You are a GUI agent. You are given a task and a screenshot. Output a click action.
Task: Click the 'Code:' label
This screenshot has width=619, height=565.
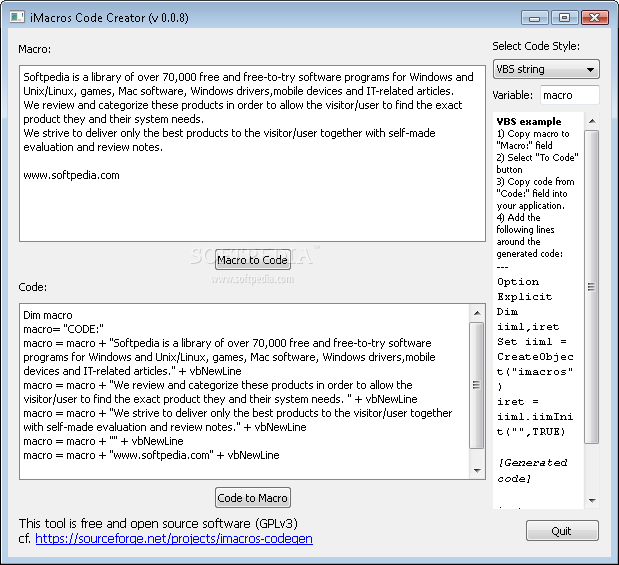pyautogui.click(x=33, y=287)
